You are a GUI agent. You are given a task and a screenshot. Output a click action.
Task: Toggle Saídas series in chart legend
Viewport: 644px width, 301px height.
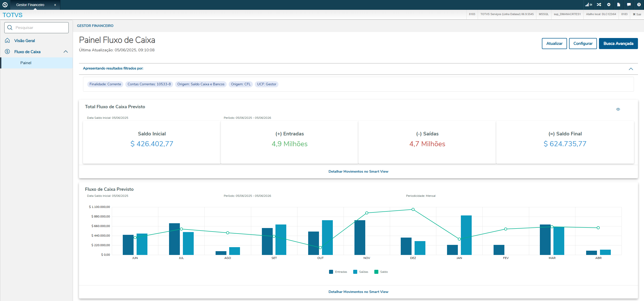point(361,272)
